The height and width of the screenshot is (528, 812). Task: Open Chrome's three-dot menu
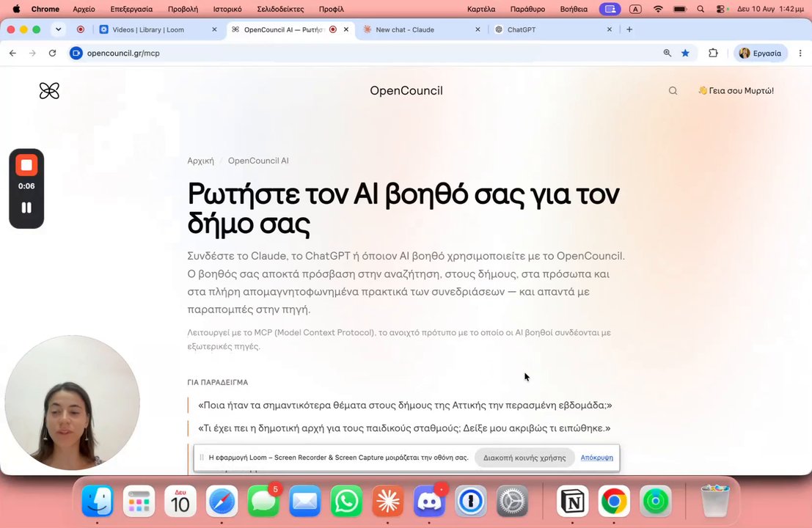pyautogui.click(x=800, y=53)
